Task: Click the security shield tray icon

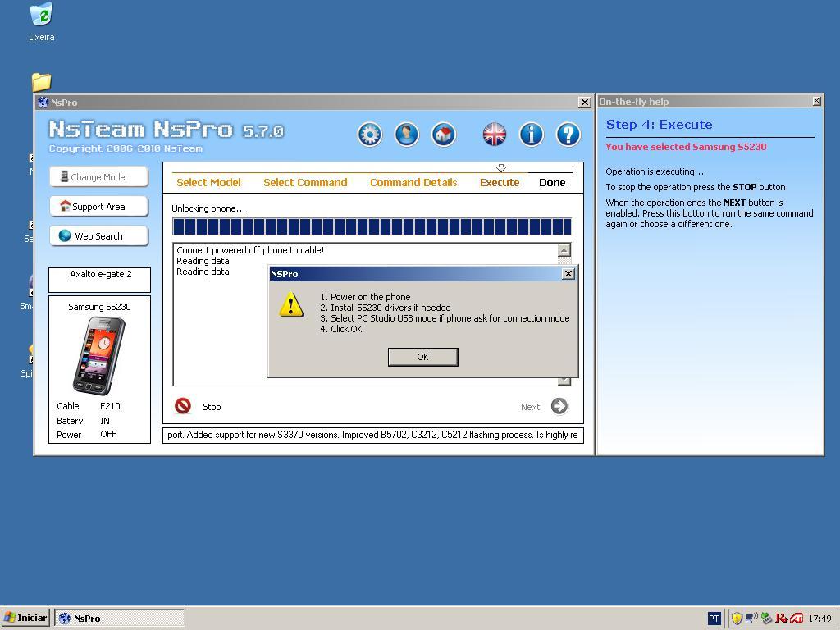Action: coord(737,619)
